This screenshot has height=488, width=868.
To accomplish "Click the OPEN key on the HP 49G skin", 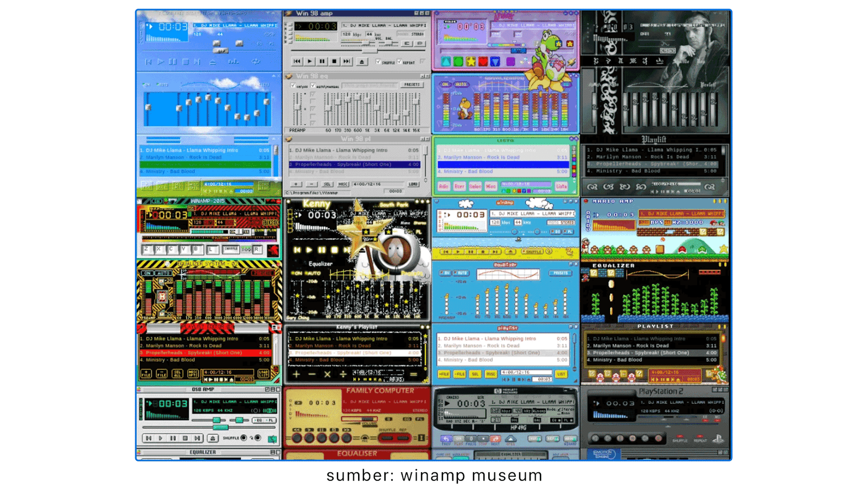I will coord(510,439).
